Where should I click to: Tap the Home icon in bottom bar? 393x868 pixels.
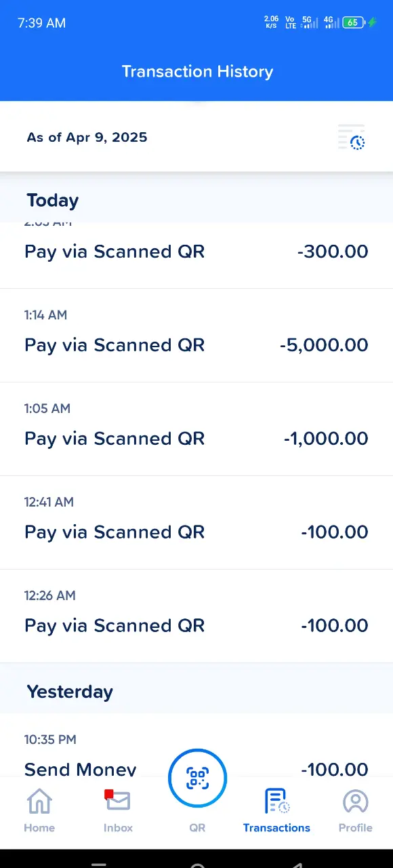[x=39, y=802]
